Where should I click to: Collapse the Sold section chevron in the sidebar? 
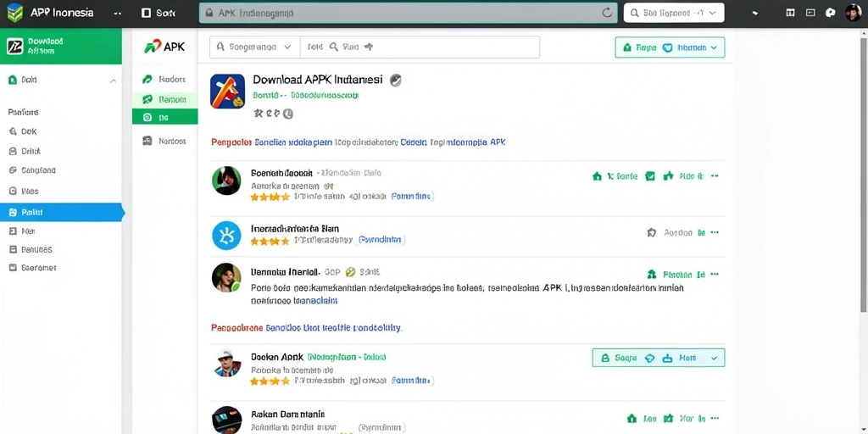[x=113, y=81]
